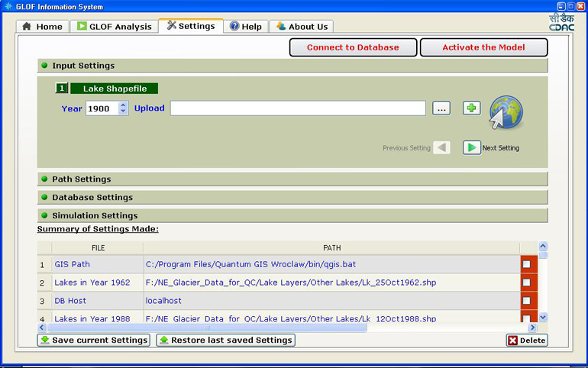Click the Upload file path field
Image resolution: width=588 pixels, height=368 pixels.
(298, 108)
